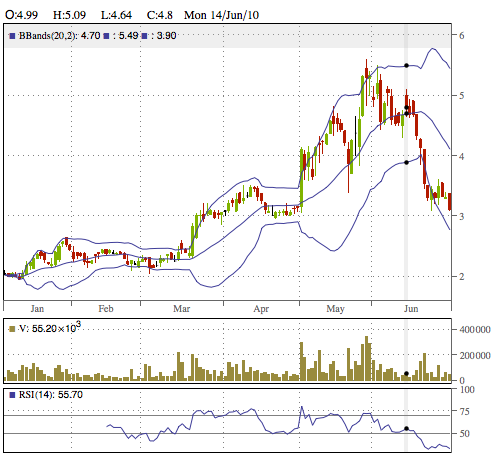Click the price axis label 6
Screen dimensions: 500x456
[461, 35]
